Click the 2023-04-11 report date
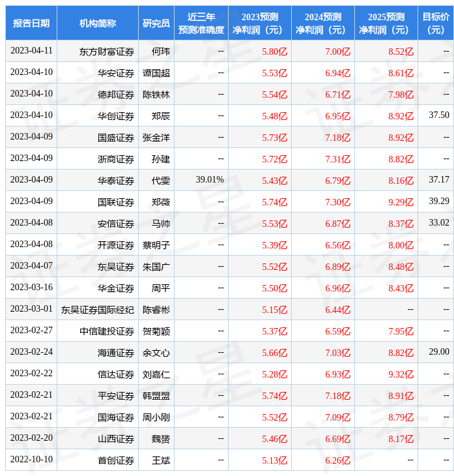The width and height of the screenshot is (454, 476). click(x=31, y=50)
